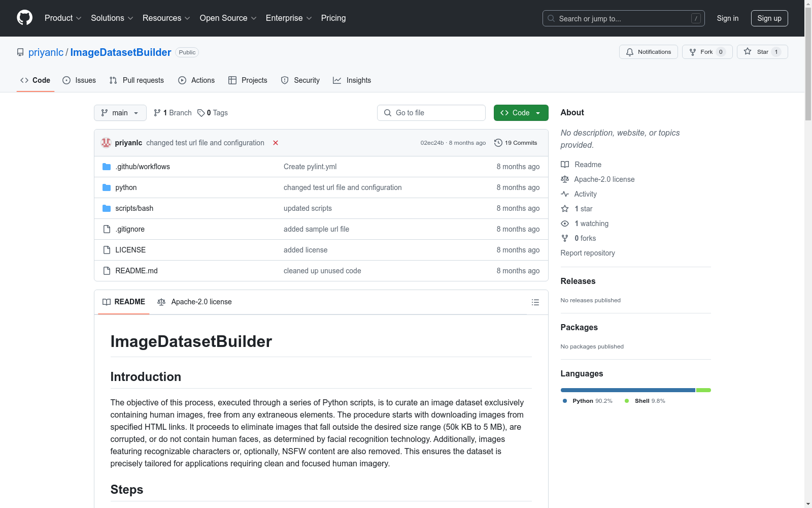Switch to the Security tab

coord(300,80)
